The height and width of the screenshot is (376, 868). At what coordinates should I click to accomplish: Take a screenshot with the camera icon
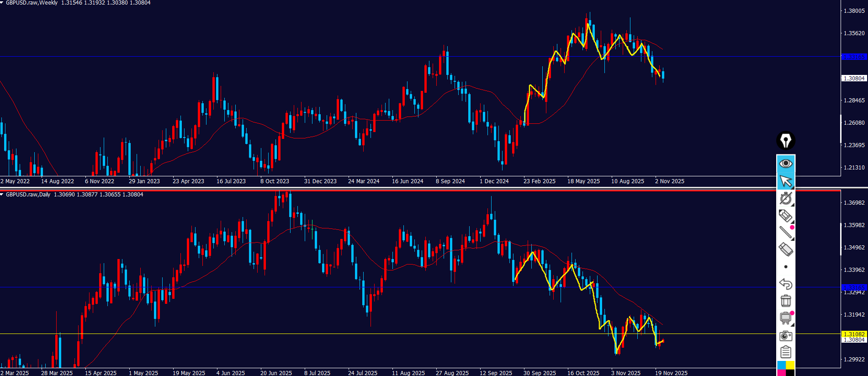(x=786, y=336)
